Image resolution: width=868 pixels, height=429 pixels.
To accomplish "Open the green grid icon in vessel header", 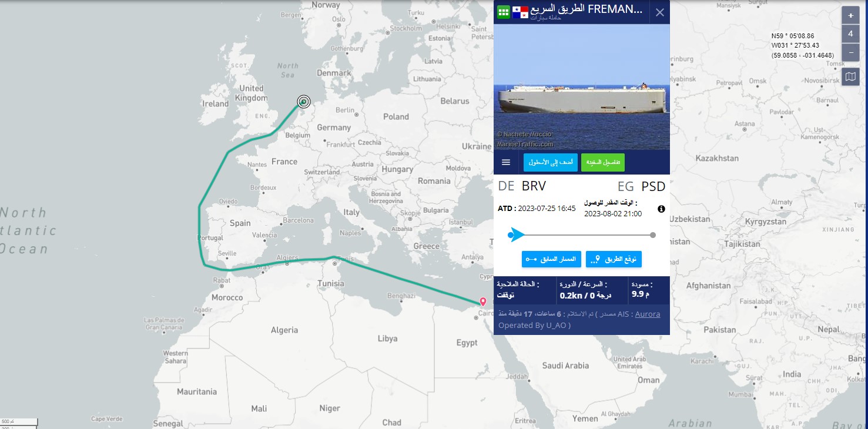I will coord(504,12).
